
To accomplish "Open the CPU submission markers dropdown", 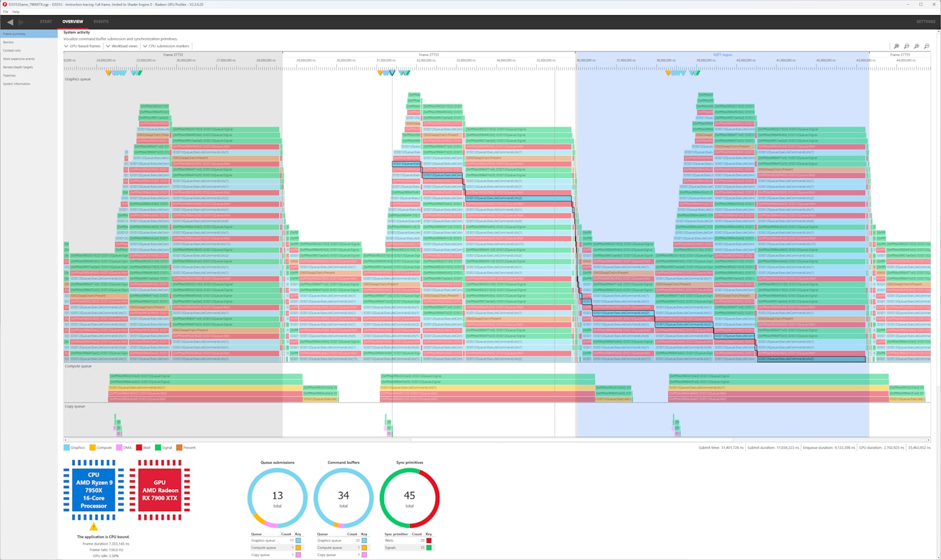I will click(x=166, y=46).
